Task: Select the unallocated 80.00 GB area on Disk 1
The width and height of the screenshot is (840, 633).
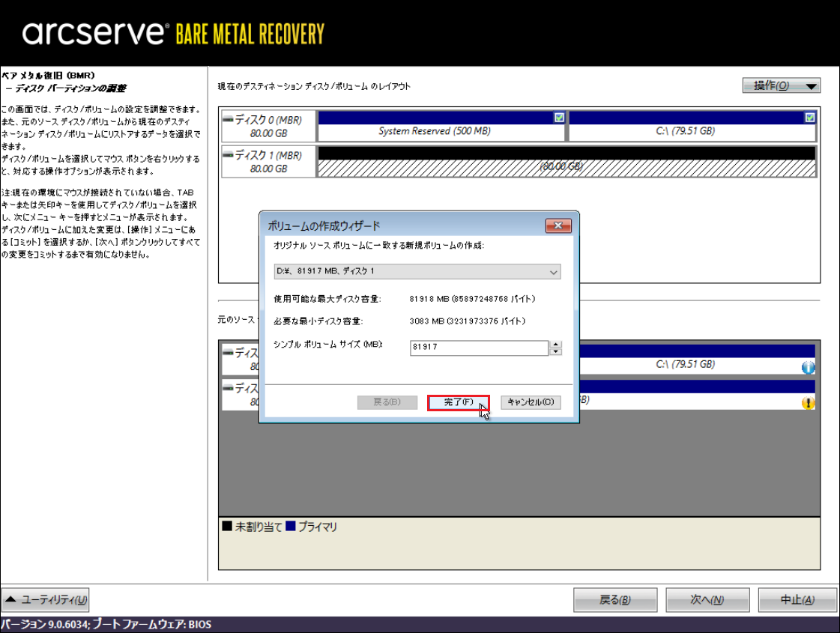Action: (566, 166)
